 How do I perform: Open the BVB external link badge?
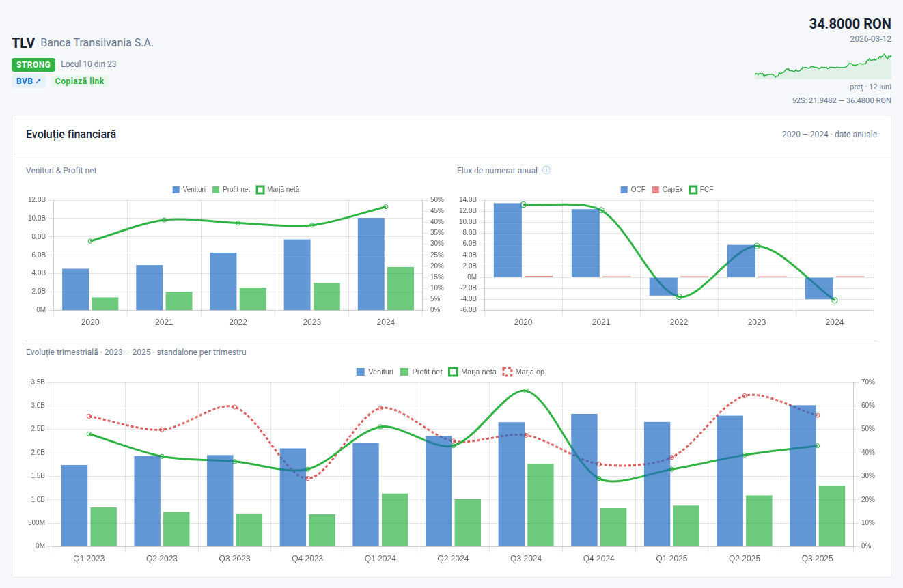click(29, 81)
